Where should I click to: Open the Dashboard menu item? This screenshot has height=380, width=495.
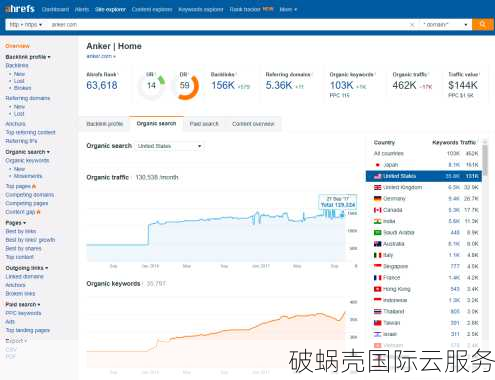click(55, 9)
